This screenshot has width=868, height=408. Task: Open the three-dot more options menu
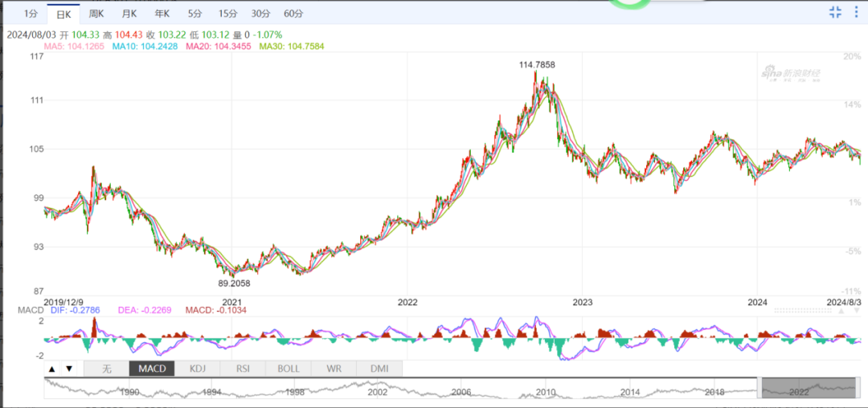click(858, 12)
